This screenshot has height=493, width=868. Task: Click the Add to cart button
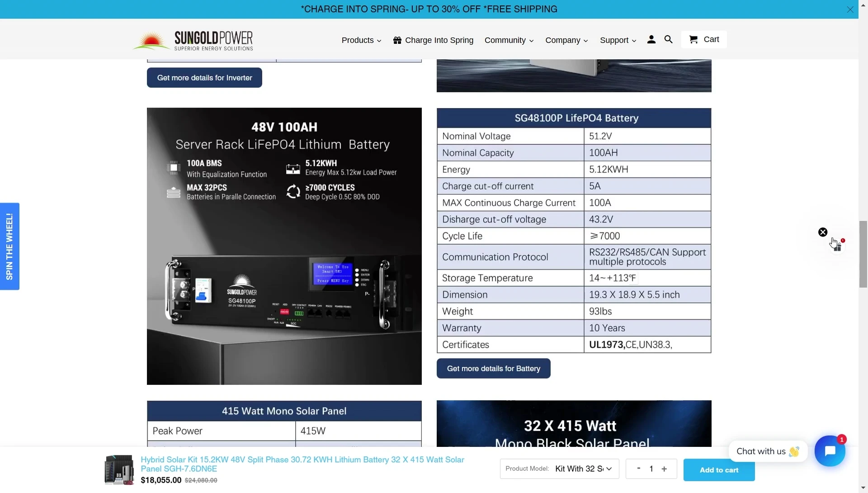coord(719,470)
